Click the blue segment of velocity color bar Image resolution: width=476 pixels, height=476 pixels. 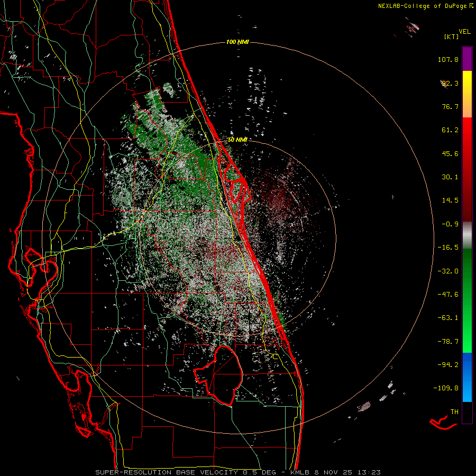coord(467,377)
